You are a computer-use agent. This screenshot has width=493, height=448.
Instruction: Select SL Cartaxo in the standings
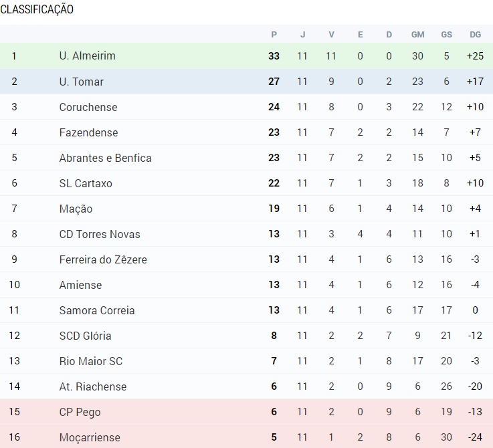coord(86,183)
